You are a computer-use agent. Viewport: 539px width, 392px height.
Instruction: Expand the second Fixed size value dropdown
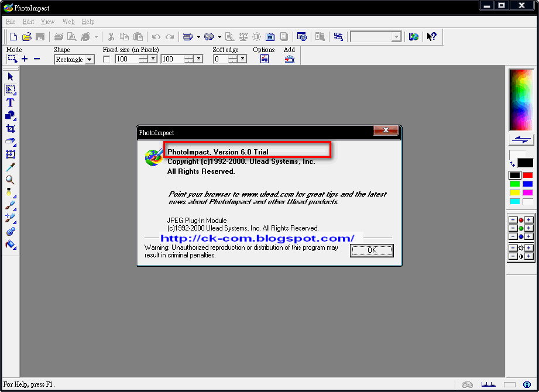(x=198, y=59)
